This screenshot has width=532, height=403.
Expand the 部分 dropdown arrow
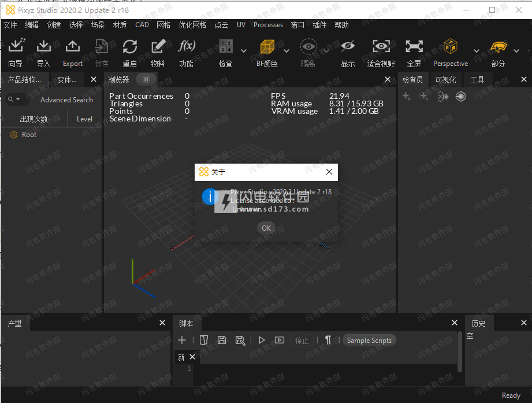(x=516, y=51)
